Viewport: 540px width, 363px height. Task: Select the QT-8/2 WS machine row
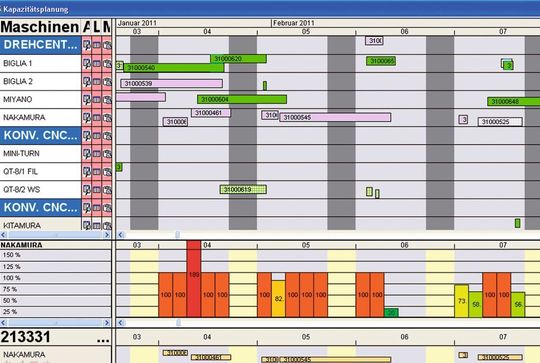pyautogui.click(x=41, y=189)
